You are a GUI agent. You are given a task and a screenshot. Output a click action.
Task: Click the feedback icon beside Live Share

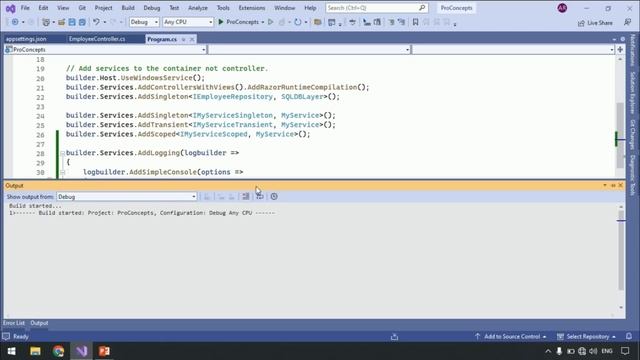[x=628, y=22]
